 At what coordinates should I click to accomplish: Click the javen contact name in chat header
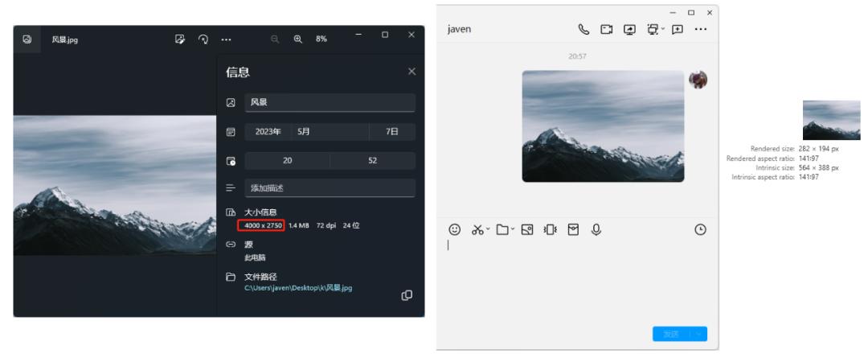[x=459, y=29]
